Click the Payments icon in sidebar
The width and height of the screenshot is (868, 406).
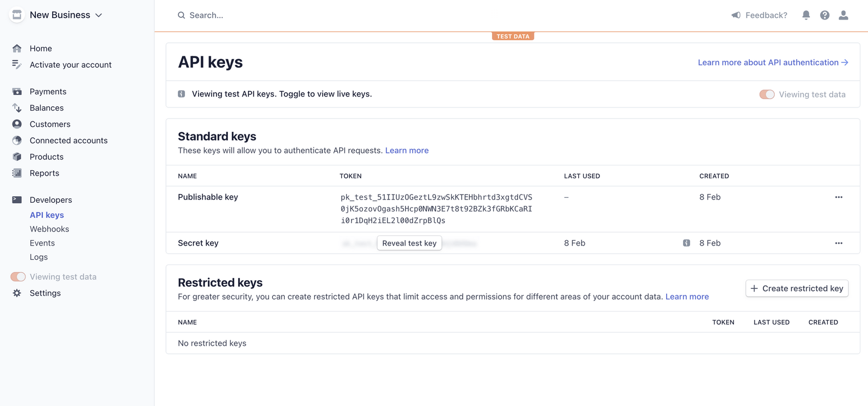[x=17, y=92]
